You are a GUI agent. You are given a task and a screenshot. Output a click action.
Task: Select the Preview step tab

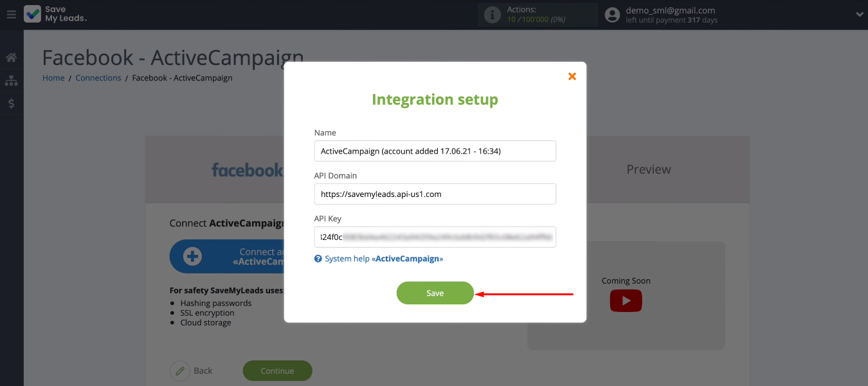(x=649, y=169)
